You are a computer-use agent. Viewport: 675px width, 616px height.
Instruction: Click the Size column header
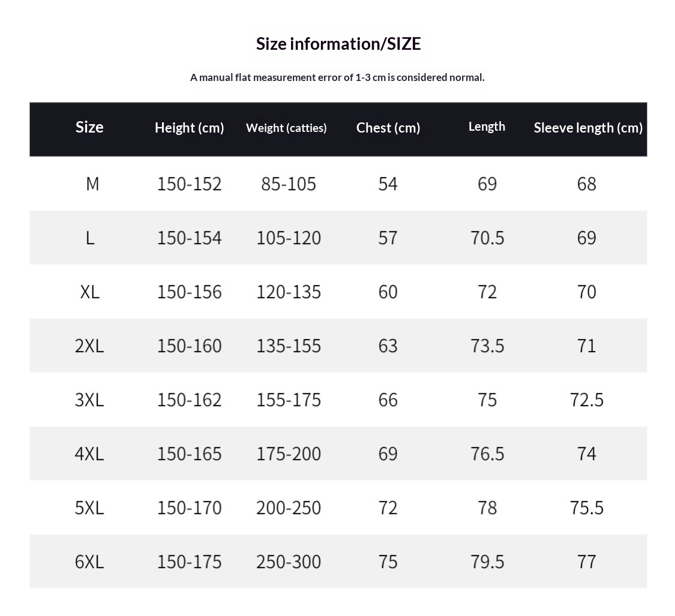point(89,127)
